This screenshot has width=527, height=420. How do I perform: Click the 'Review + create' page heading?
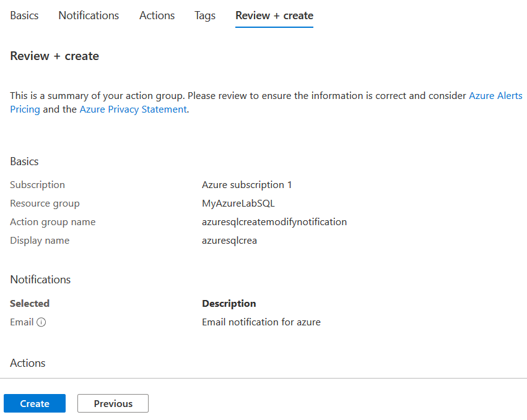click(54, 56)
